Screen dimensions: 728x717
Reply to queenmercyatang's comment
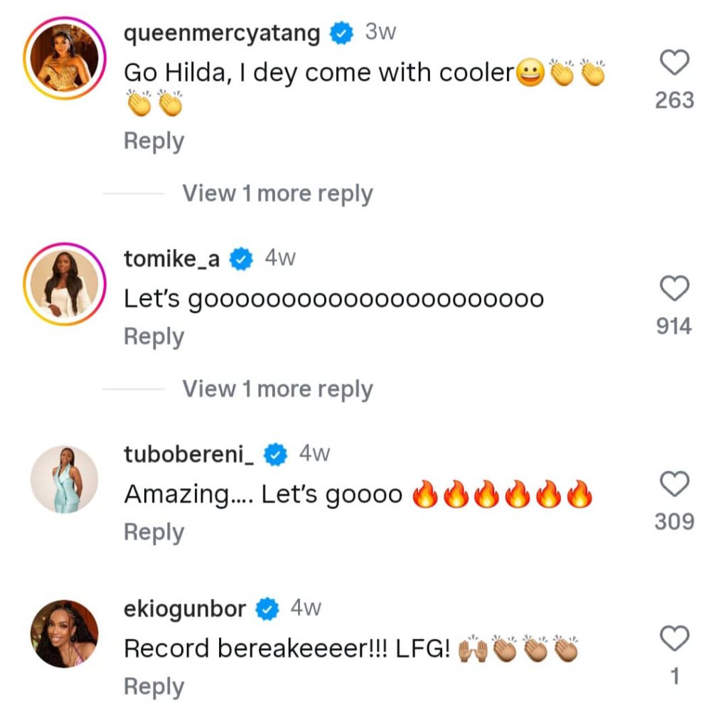point(154,141)
